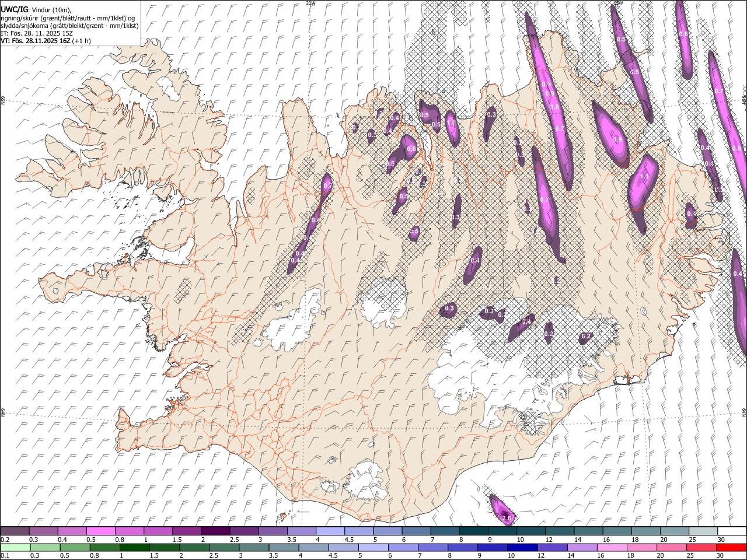The width and height of the screenshot is (747, 560).
Task: Click the 2.6 precipitation value offshore south
Action: pyautogui.click(x=507, y=518)
